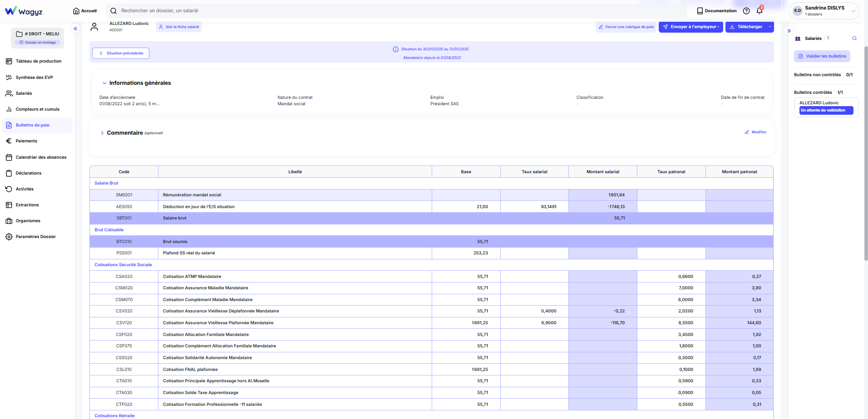
Task: Click Valider les bulletins button
Action: pyautogui.click(x=822, y=56)
